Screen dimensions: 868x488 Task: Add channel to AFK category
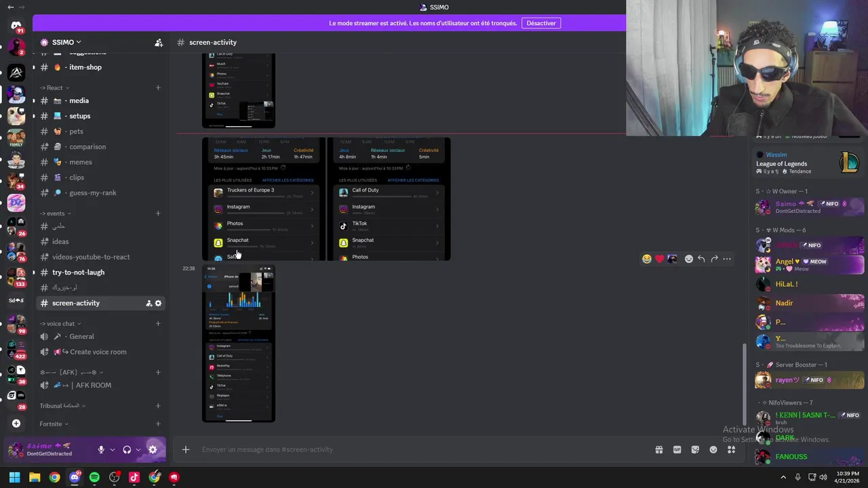click(x=158, y=372)
